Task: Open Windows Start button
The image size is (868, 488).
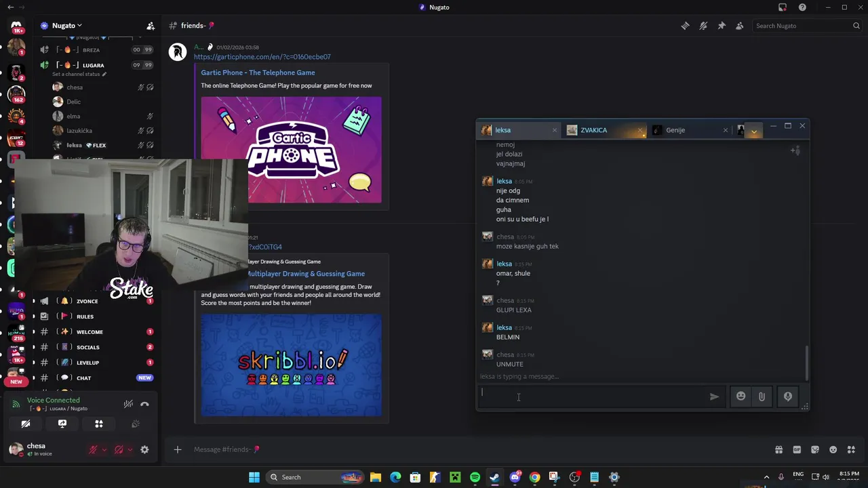Action: pos(254,477)
